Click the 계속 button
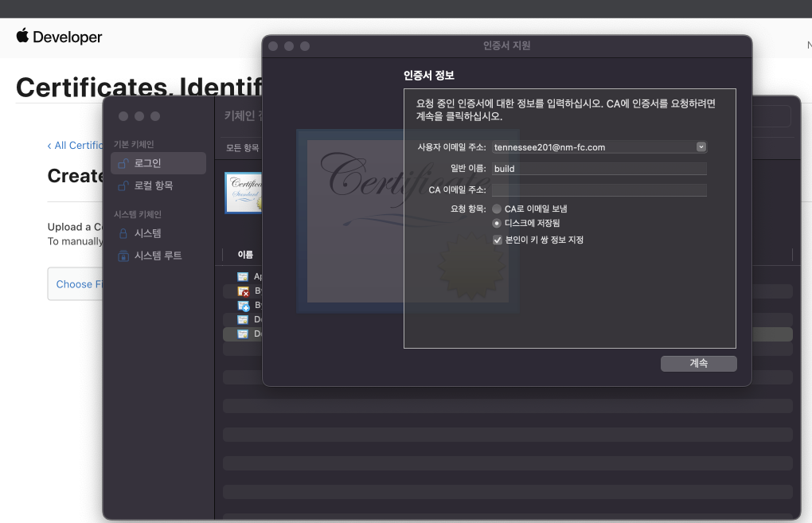The height and width of the screenshot is (523, 812). point(699,364)
